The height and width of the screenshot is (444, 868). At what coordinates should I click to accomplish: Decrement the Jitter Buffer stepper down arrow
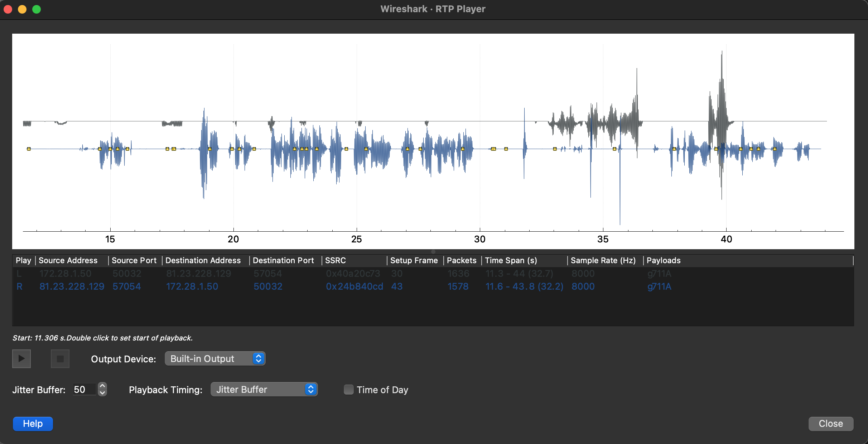(102, 393)
